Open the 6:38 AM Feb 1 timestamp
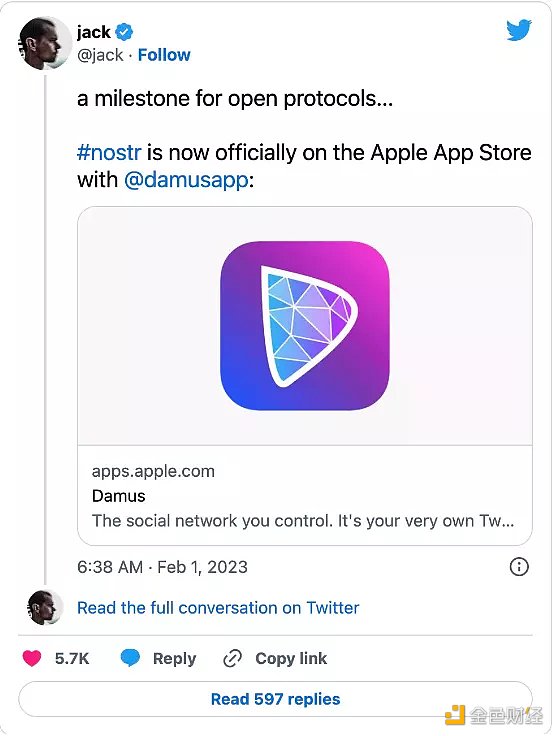The height and width of the screenshot is (736, 554). click(162, 567)
